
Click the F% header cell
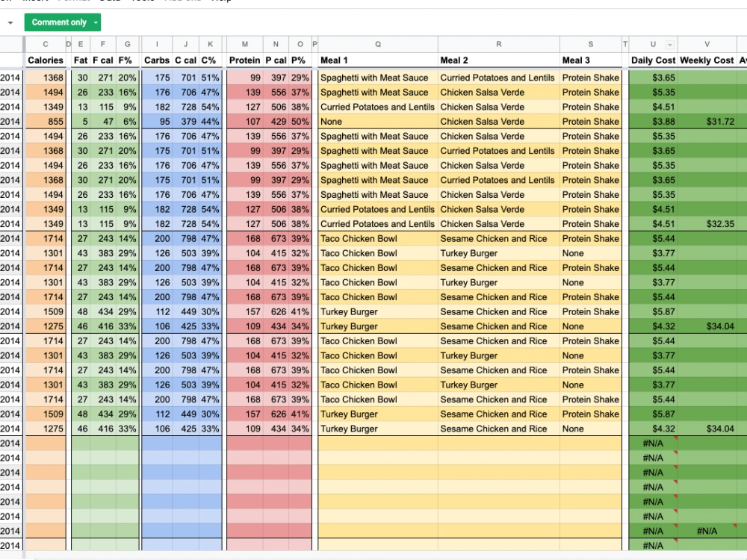[127, 60]
